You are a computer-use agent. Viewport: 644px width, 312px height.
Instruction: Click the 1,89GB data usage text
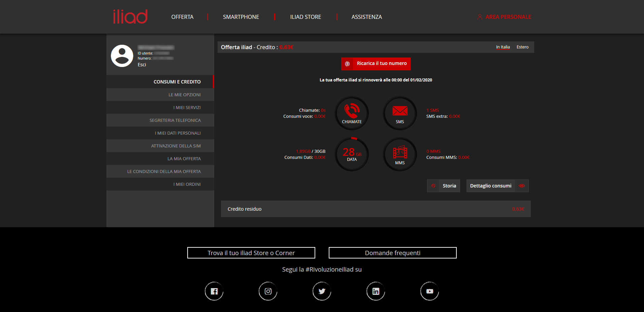(303, 151)
